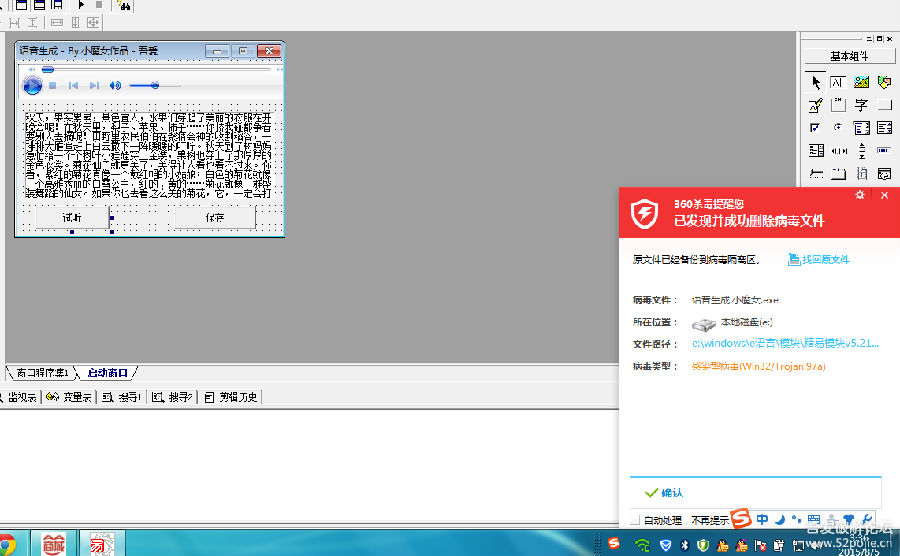Click the media player stop button
This screenshot has height=556, width=900.
(53, 86)
